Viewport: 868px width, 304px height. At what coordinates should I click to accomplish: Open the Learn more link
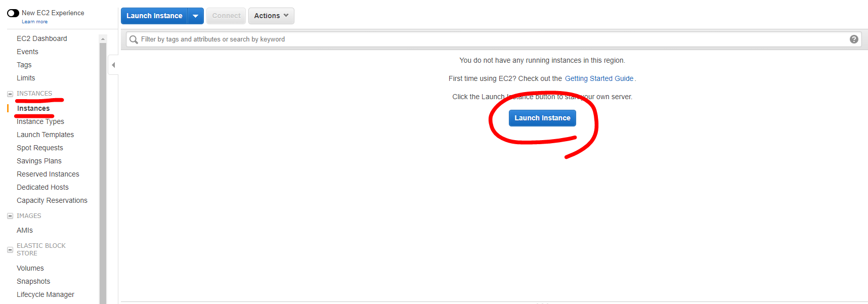34,22
